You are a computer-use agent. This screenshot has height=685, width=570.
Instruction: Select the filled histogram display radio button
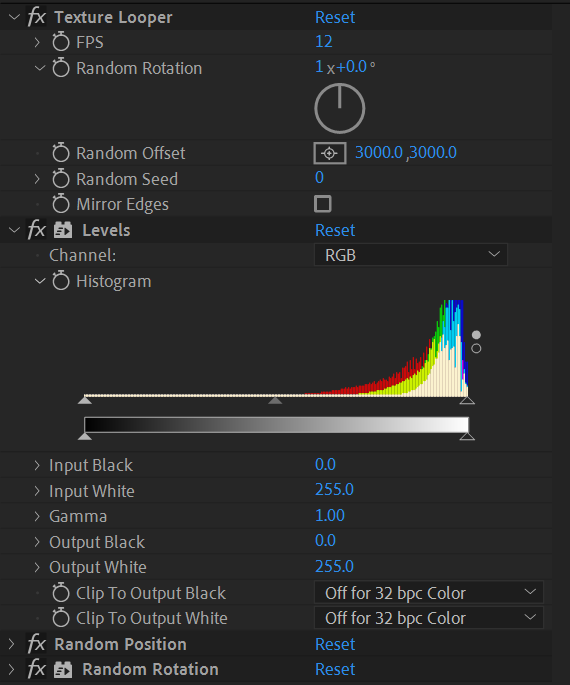pos(476,335)
